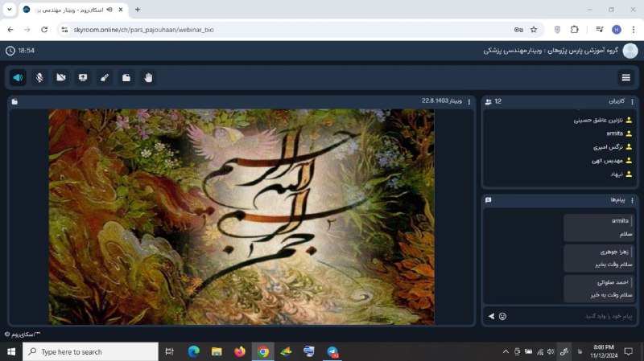Click armita's chat message سلام
Image resolution: width=644 pixels, height=361 pixels.
(599, 228)
